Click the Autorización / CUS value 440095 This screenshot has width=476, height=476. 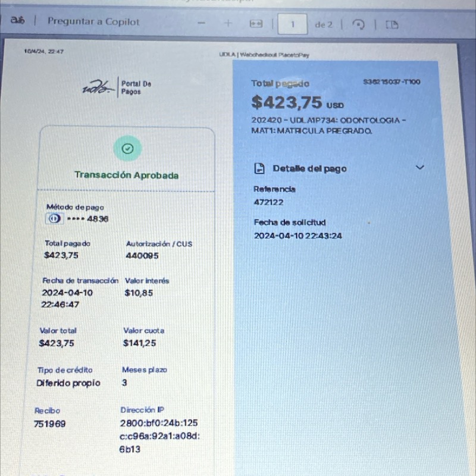[x=142, y=256]
